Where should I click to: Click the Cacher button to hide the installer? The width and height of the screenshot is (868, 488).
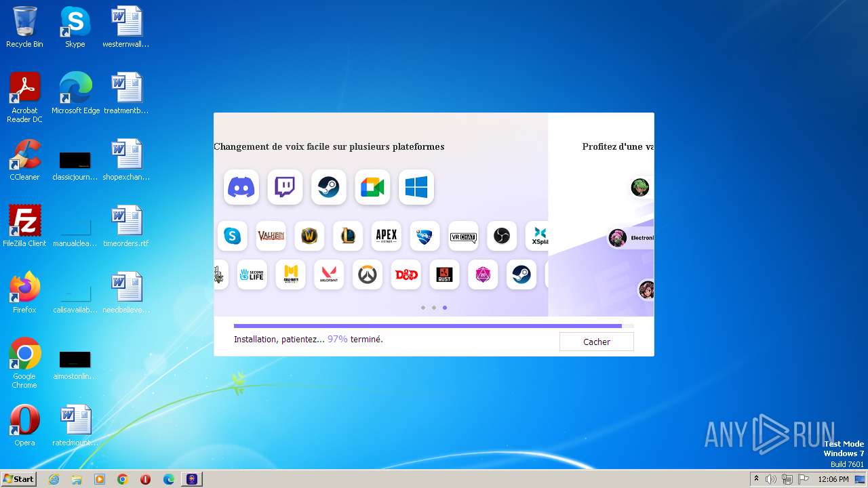pyautogui.click(x=597, y=342)
